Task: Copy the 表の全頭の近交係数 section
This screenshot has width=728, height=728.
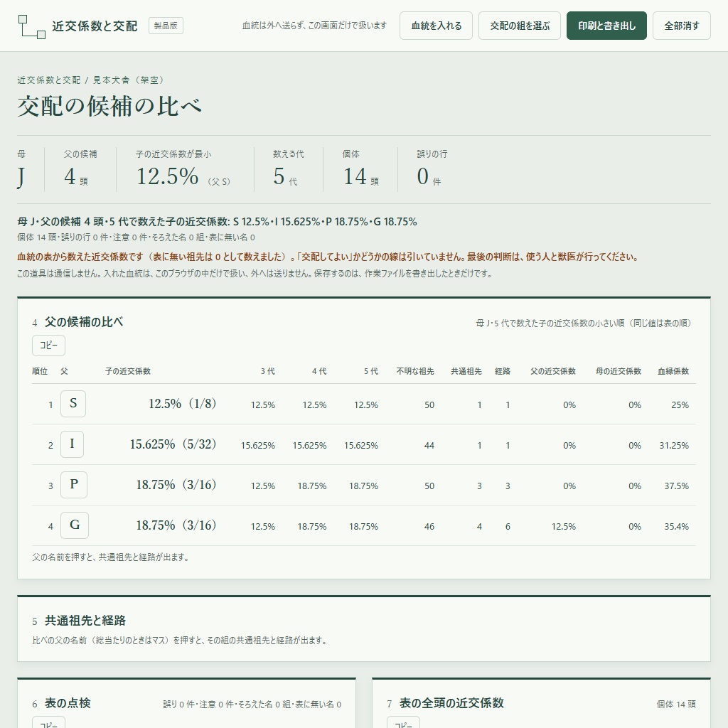Action: (404, 722)
